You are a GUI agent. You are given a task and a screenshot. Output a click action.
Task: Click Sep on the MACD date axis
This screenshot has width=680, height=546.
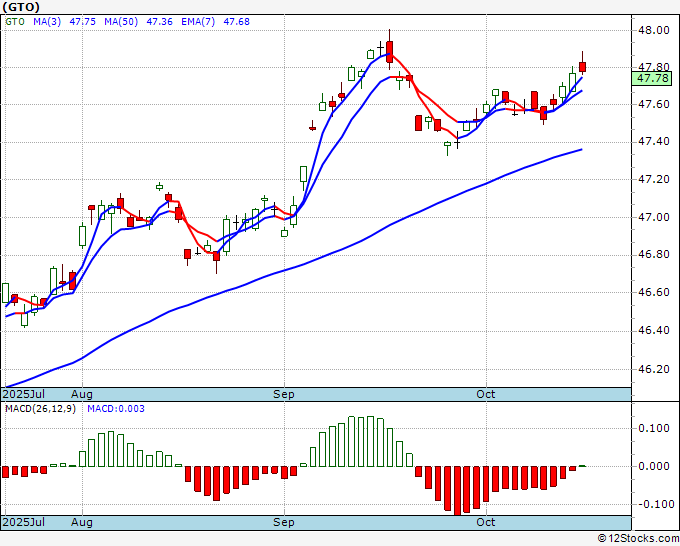coord(284,522)
